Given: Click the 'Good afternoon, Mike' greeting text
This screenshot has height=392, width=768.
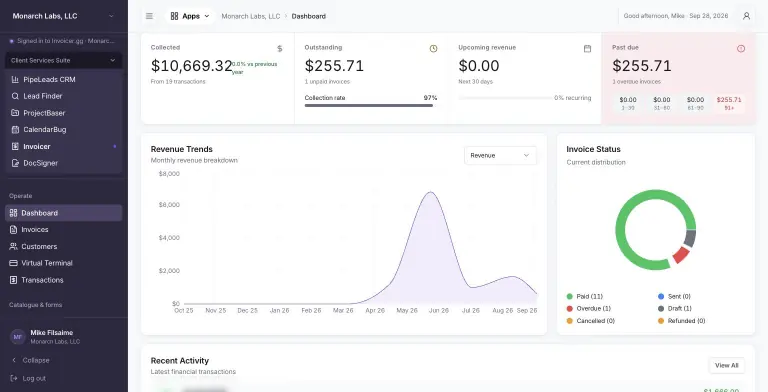Looking at the screenshot, I should tap(653, 16).
